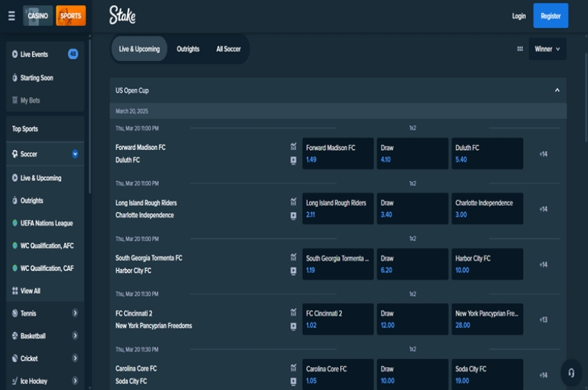The image size is (588, 390).
Task: Open the Winner market dropdown
Action: pos(548,49)
